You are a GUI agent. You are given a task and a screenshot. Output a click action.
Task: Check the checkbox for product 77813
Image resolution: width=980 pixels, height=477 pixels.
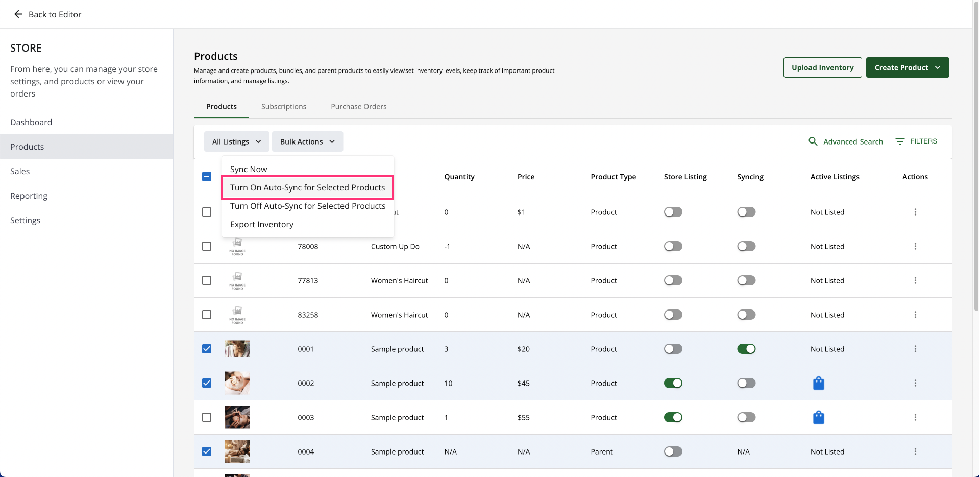click(207, 280)
